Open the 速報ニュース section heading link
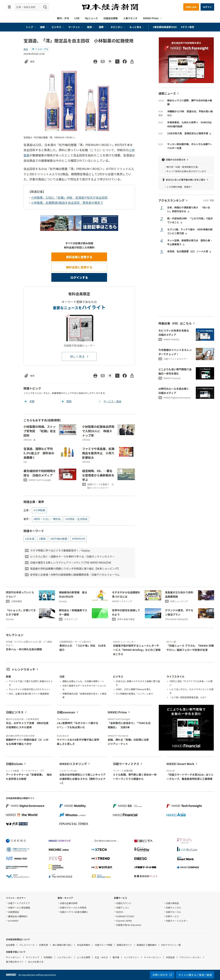220x980 pixels. [168, 93]
